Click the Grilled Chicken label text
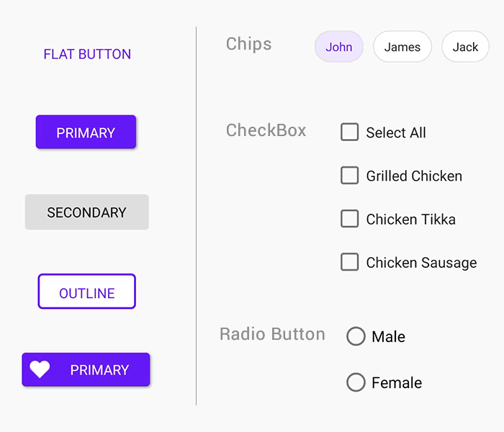Viewport: 504px width, 432px height. 414,176
